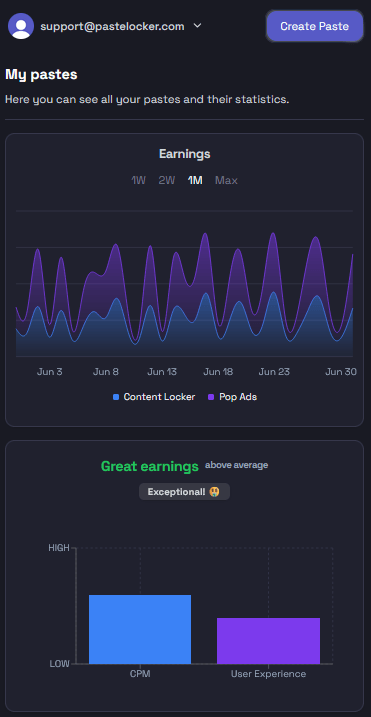Click the above average label
This screenshot has height=717, width=371.
click(x=237, y=465)
